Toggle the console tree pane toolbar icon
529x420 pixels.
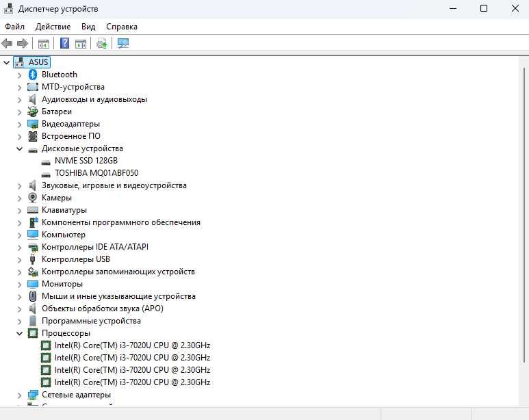pyautogui.click(x=44, y=44)
